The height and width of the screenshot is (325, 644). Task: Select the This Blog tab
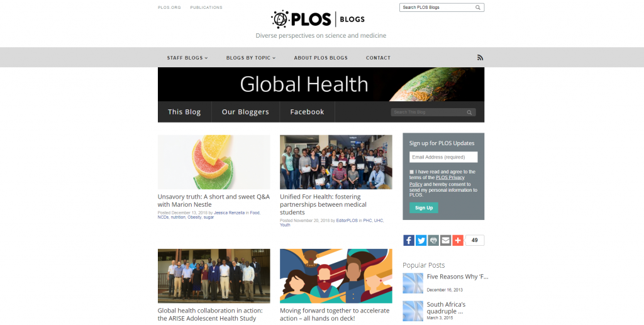(x=184, y=112)
